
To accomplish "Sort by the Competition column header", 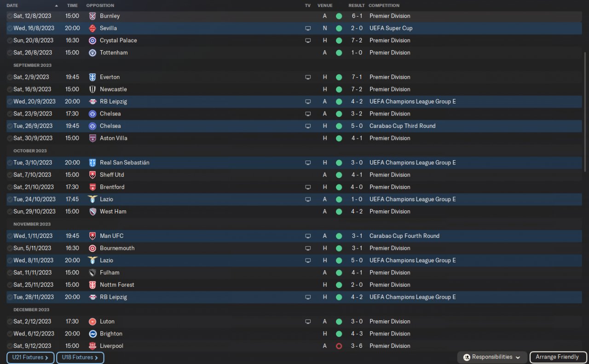I will (384, 6).
